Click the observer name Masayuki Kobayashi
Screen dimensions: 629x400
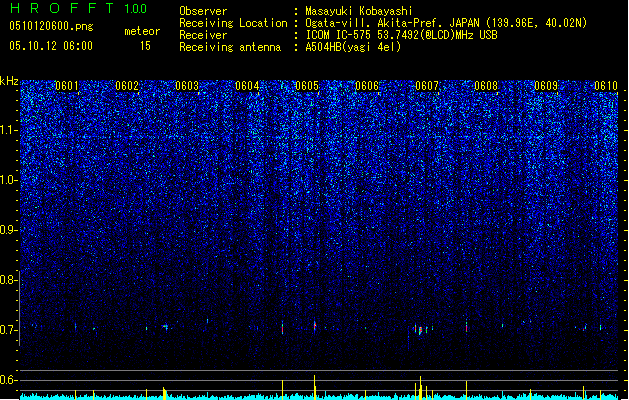(x=359, y=11)
